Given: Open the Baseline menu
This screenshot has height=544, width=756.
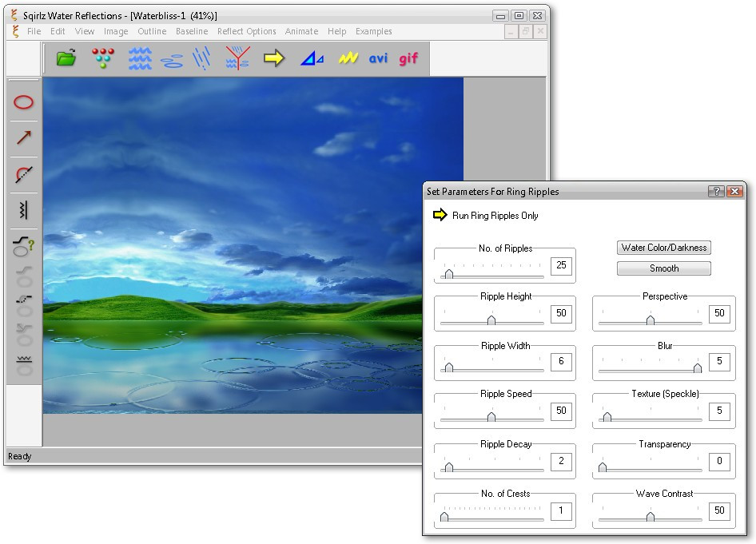Looking at the screenshot, I should coord(192,31).
